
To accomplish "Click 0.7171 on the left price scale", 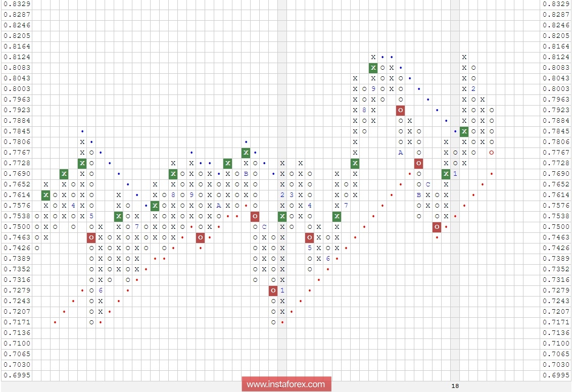I will coord(17,322).
